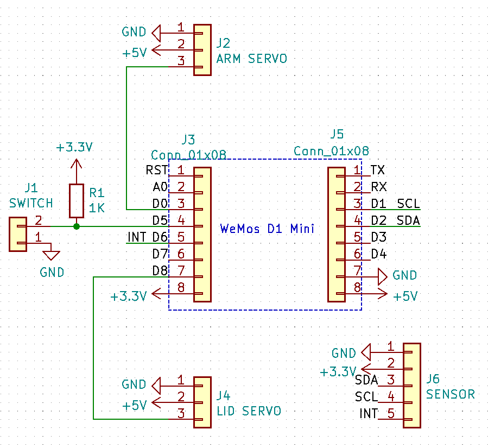Click the 'SDA' net label beside D2

pos(408,220)
